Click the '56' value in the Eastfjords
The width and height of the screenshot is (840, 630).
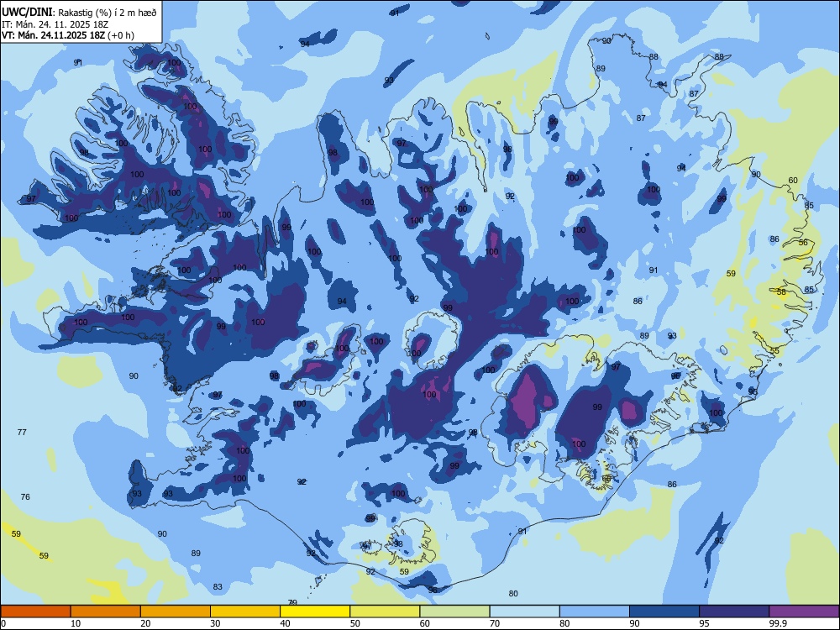[x=803, y=242]
